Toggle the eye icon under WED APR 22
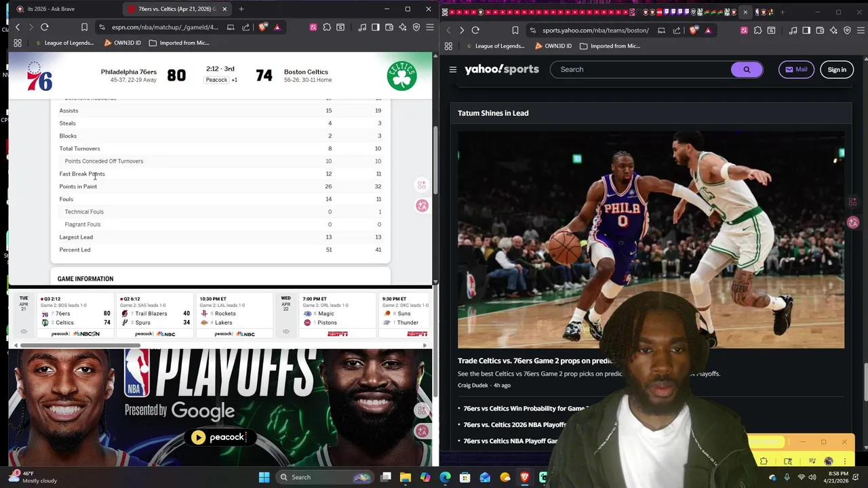 (285, 331)
